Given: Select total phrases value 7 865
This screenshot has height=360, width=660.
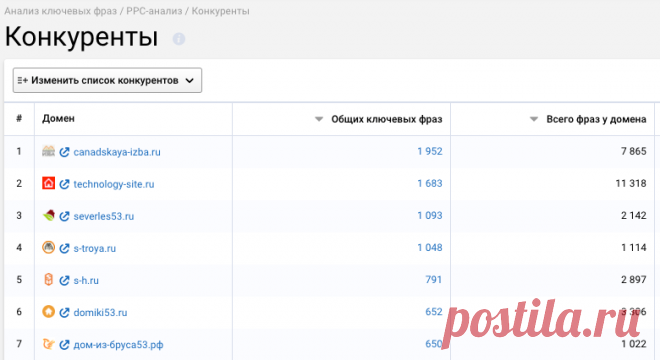Looking at the screenshot, I should click(633, 152).
